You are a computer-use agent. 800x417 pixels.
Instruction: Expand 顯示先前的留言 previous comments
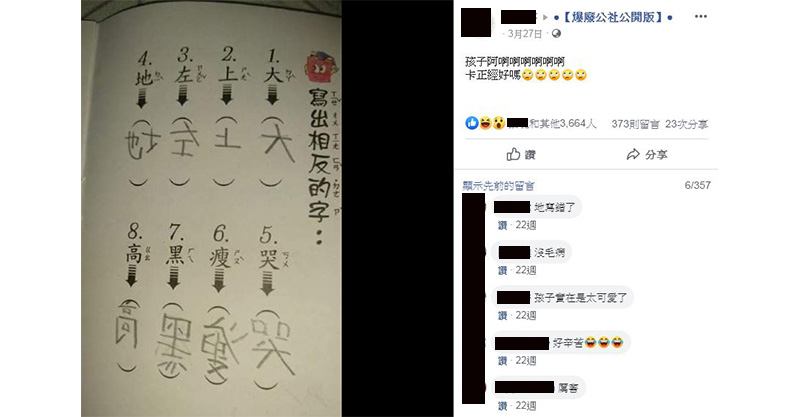tap(498, 186)
